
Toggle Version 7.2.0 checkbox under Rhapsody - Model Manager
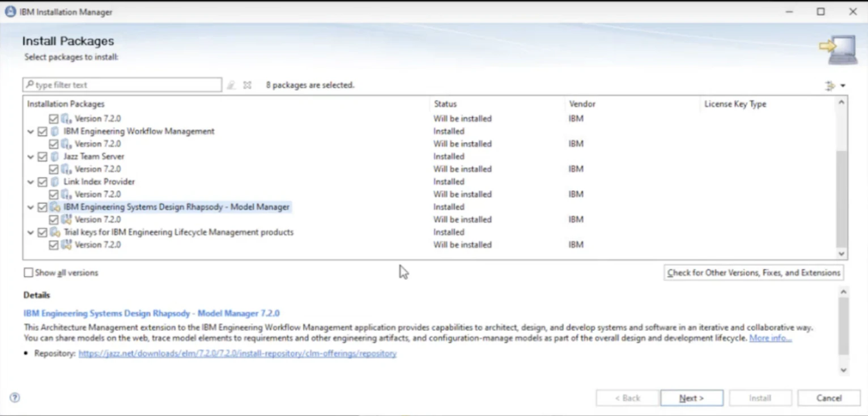coord(54,219)
